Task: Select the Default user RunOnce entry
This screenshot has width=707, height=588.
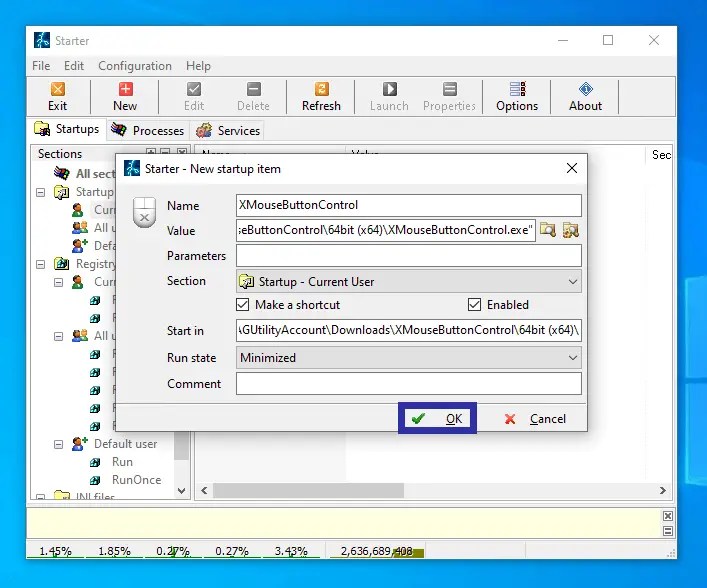Action: pyautogui.click(x=136, y=480)
